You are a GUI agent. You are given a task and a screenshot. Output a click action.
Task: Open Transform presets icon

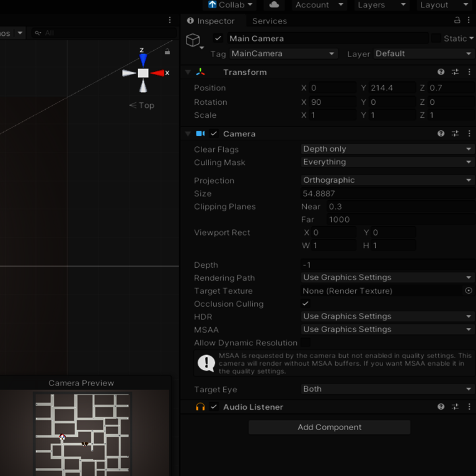(x=455, y=72)
